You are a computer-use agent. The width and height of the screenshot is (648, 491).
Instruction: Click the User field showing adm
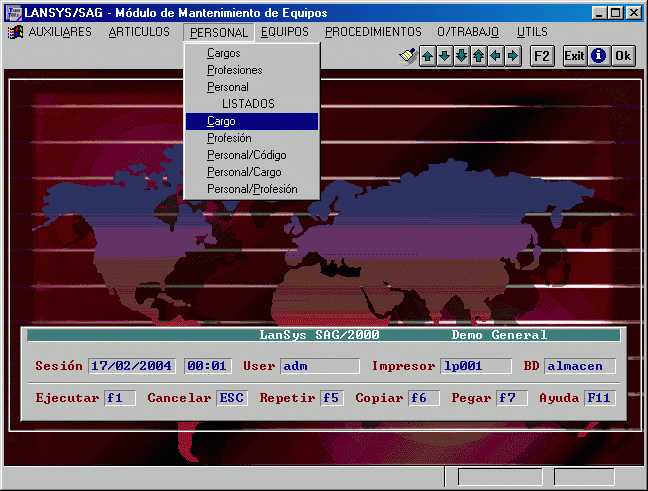point(320,366)
